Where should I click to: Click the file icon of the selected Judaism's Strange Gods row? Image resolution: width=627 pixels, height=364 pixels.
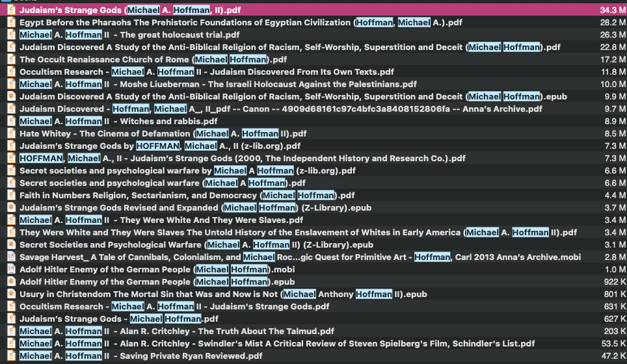[12, 10]
